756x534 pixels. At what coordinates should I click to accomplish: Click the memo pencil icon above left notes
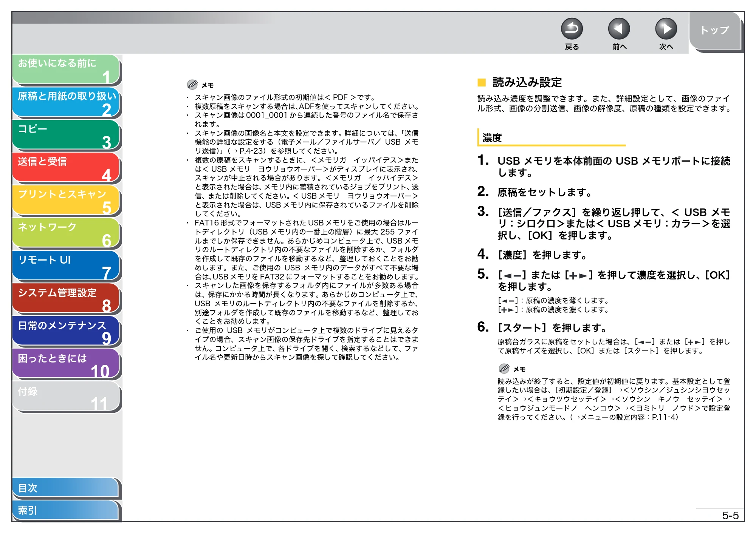(x=192, y=84)
